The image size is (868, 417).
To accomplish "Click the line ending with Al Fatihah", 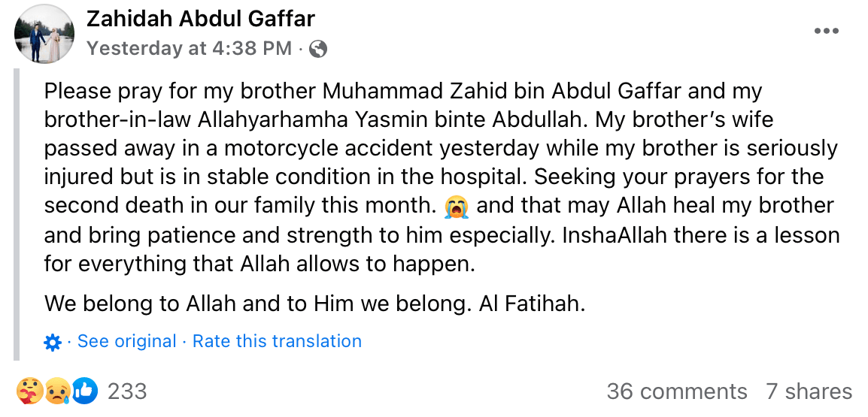I will coord(314,304).
